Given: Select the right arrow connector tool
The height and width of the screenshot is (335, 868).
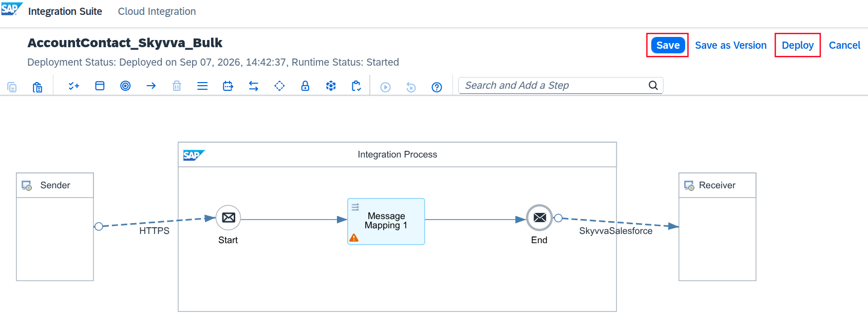Looking at the screenshot, I should pyautogui.click(x=151, y=86).
